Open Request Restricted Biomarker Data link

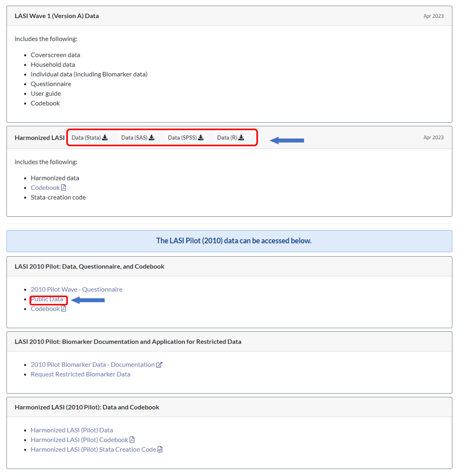tap(80, 374)
